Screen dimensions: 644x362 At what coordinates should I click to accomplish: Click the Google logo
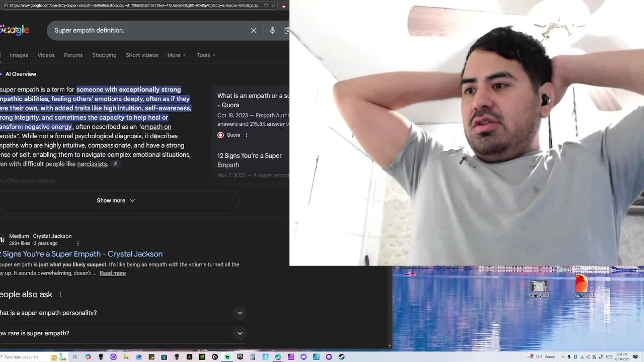tap(14, 30)
